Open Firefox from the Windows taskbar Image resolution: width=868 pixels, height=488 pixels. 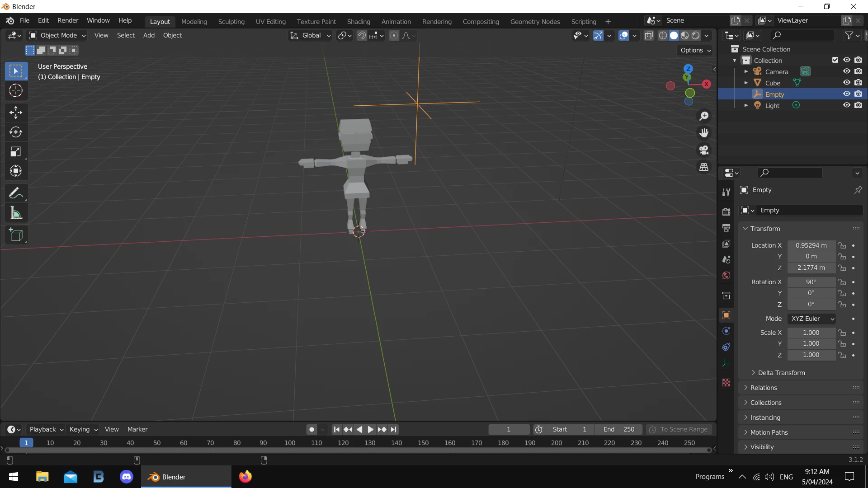coord(245,477)
